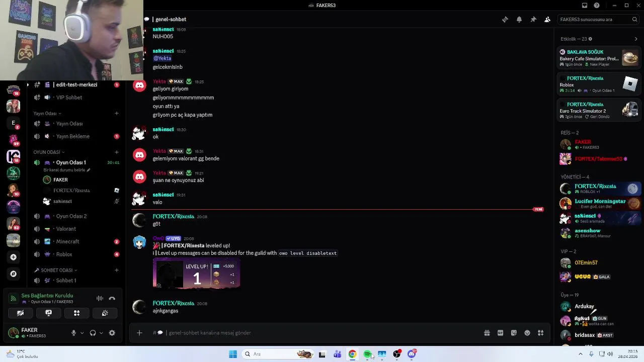Open the @Yekta mention
The width and height of the screenshot is (644, 362).
[162, 58]
